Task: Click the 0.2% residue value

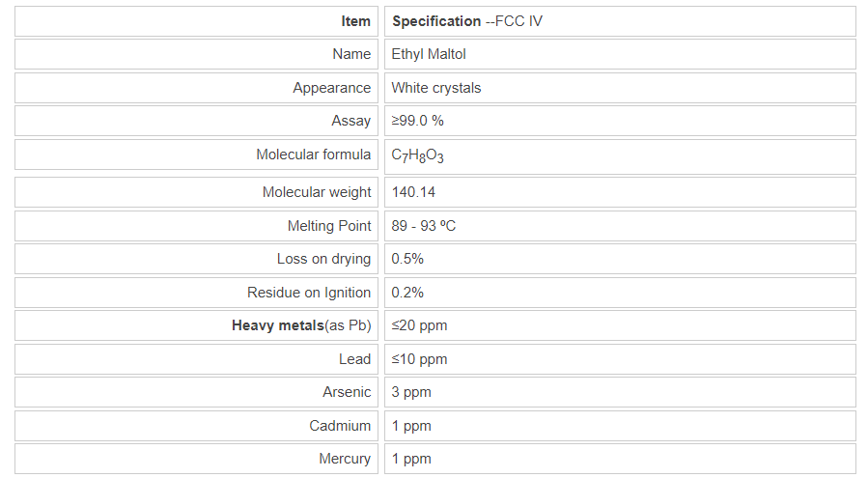Action: pyautogui.click(x=407, y=293)
